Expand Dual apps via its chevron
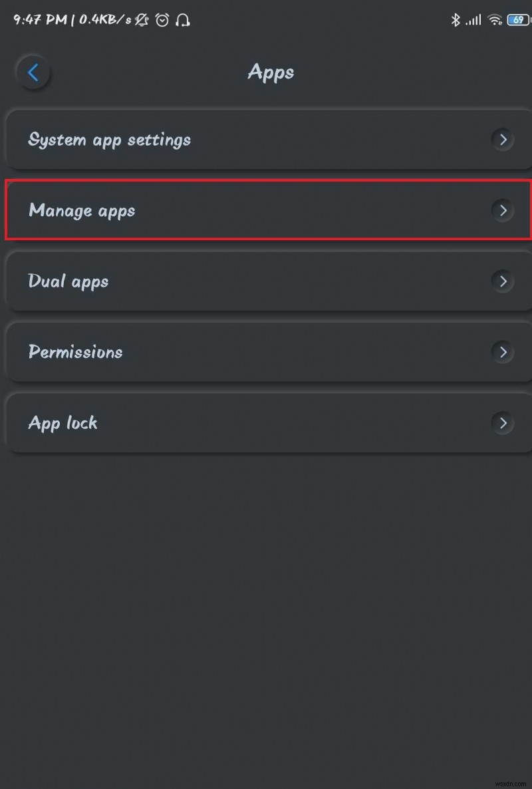 point(503,281)
